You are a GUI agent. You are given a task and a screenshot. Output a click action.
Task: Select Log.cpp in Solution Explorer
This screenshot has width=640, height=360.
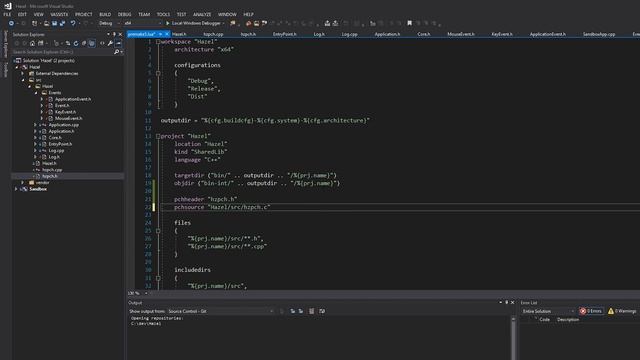pyautogui.click(x=56, y=151)
